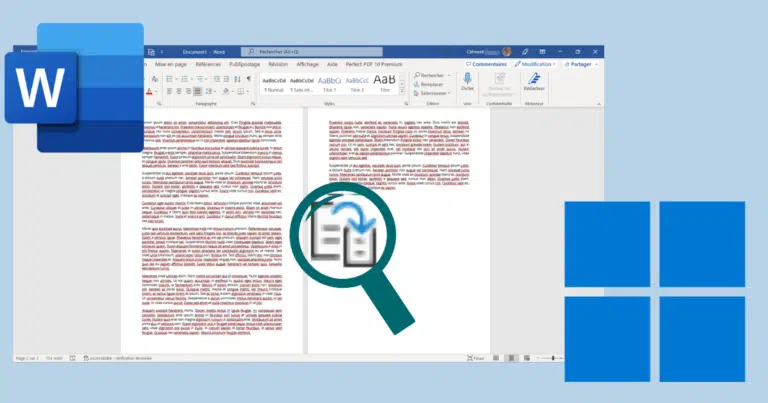Open Styles pane dialog launcher
The image size is (768, 403).
(x=406, y=104)
